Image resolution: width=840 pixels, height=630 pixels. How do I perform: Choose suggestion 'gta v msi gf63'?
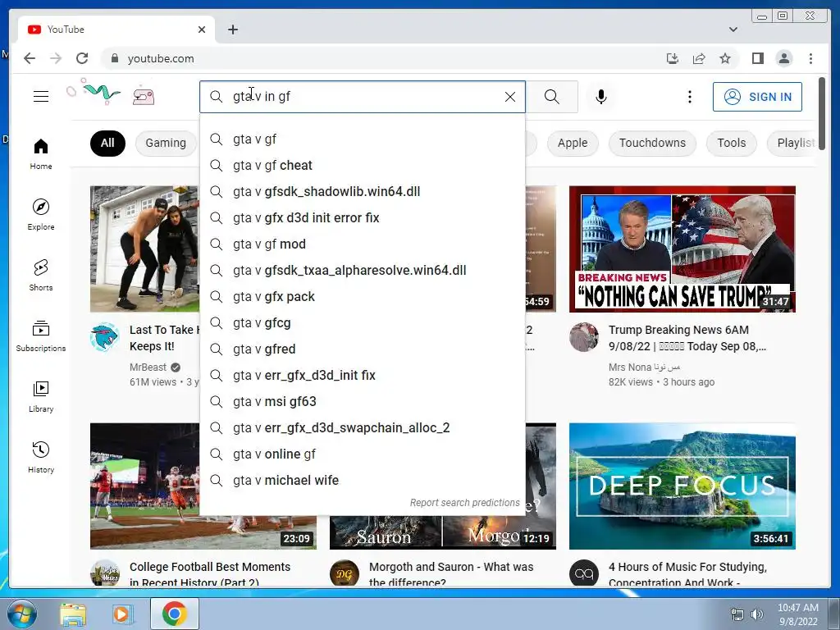(x=362, y=401)
